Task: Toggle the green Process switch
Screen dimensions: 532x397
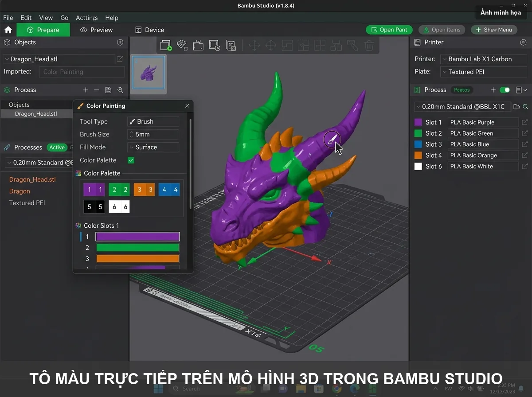Action: pos(505,90)
